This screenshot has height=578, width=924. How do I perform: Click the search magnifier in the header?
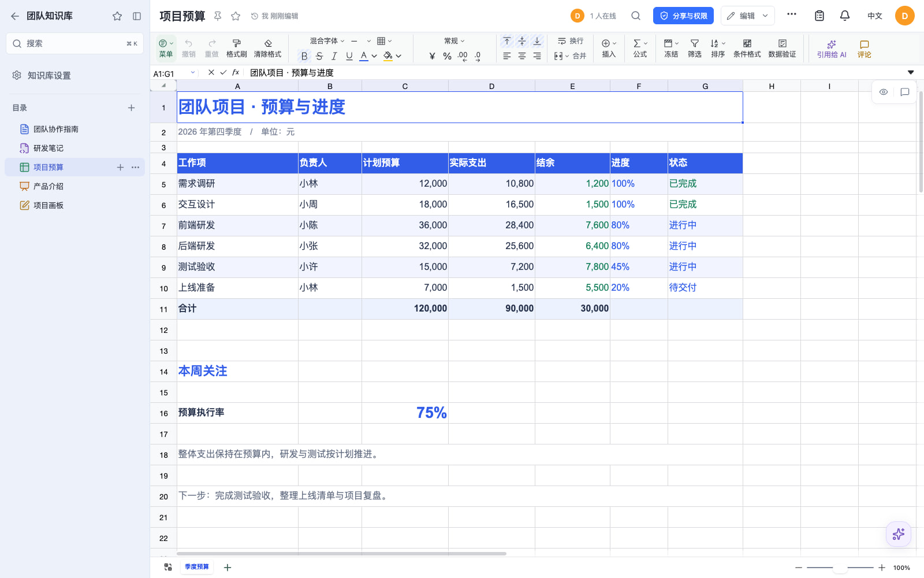point(636,16)
